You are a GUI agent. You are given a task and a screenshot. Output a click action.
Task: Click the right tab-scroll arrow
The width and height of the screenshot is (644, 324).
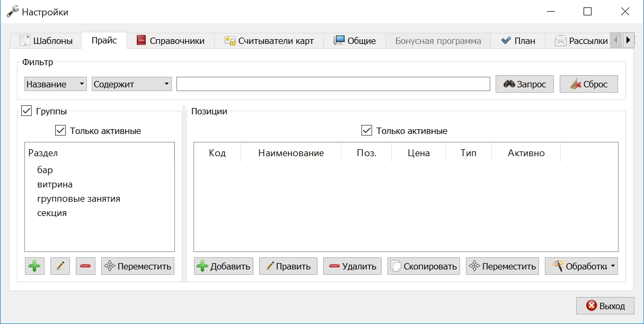click(628, 40)
